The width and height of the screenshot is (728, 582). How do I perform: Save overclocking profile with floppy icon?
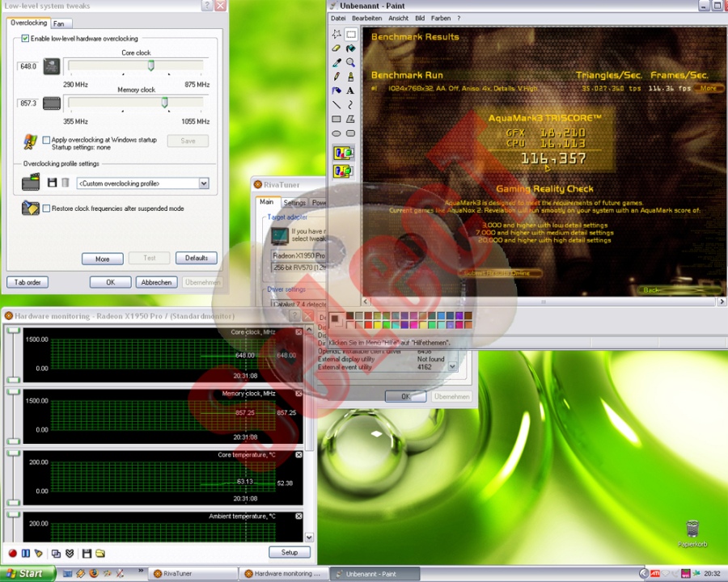click(52, 183)
